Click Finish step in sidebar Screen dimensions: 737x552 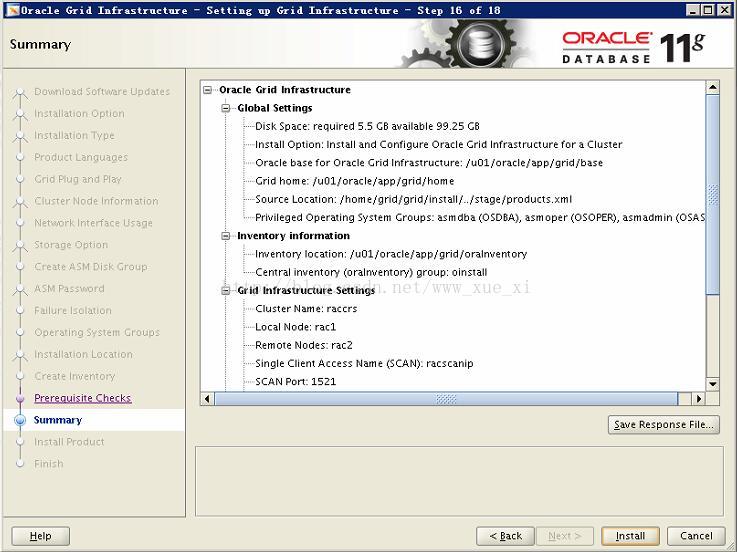48,464
